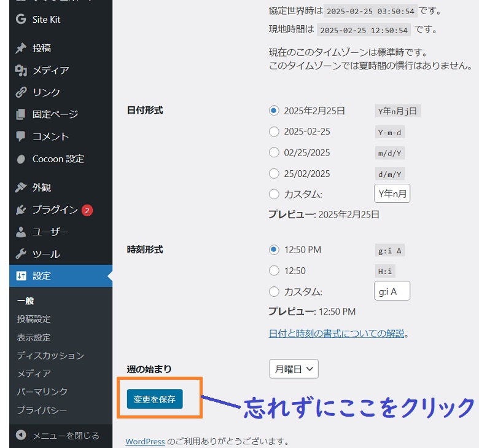The width and height of the screenshot is (479, 448).
Task: Click the plug icon beside プラグイン
Action: [x=21, y=210]
